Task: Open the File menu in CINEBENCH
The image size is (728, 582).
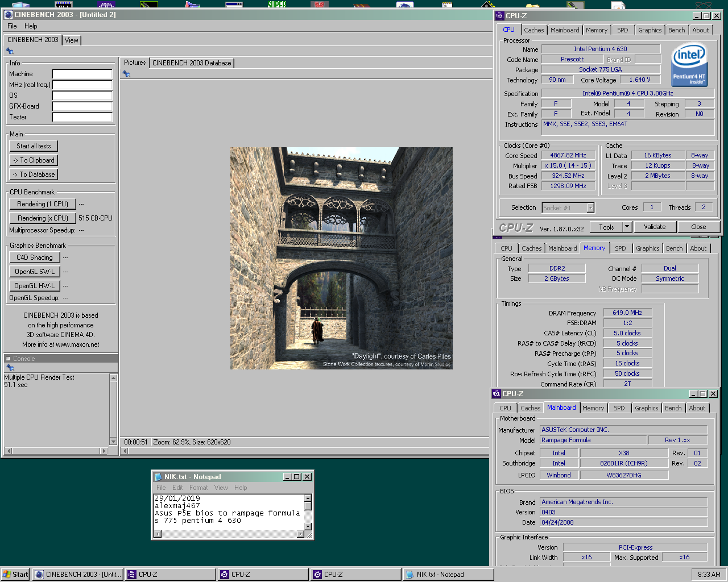Action: pos(12,26)
